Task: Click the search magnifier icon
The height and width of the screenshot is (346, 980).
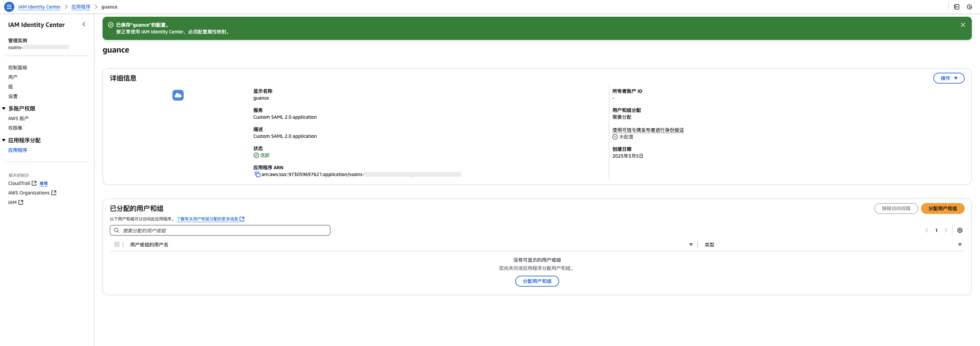Action: point(117,230)
